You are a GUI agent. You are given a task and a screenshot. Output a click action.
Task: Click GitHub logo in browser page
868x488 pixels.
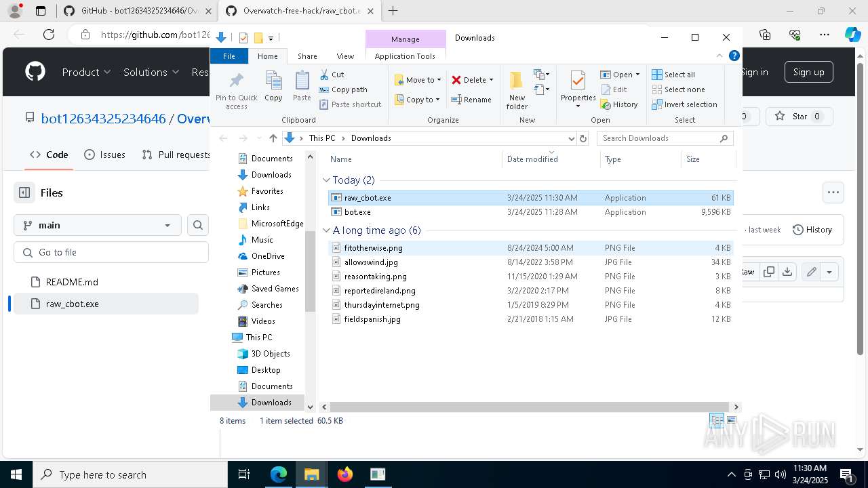pyautogui.click(x=35, y=72)
